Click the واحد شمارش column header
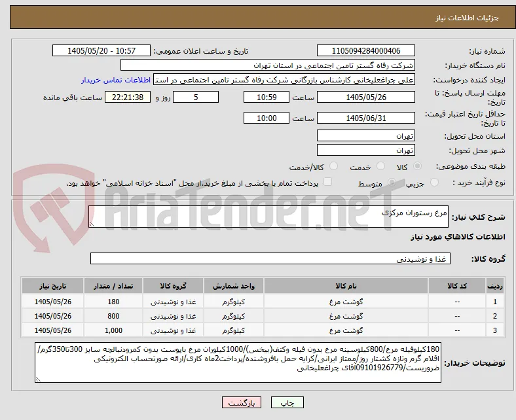Screen dimensions: 516x420 coord(233,286)
